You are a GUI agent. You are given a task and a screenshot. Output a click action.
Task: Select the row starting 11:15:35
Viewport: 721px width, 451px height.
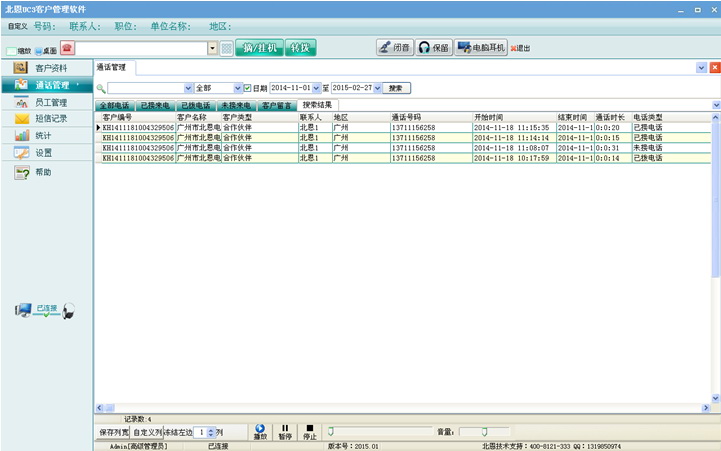(403, 127)
